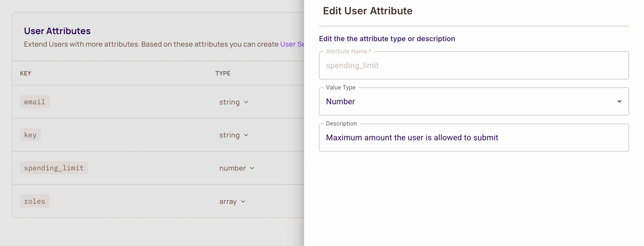Click the User Attributes heading
This screenshot has height=246, width=644.
pos(57,31)
